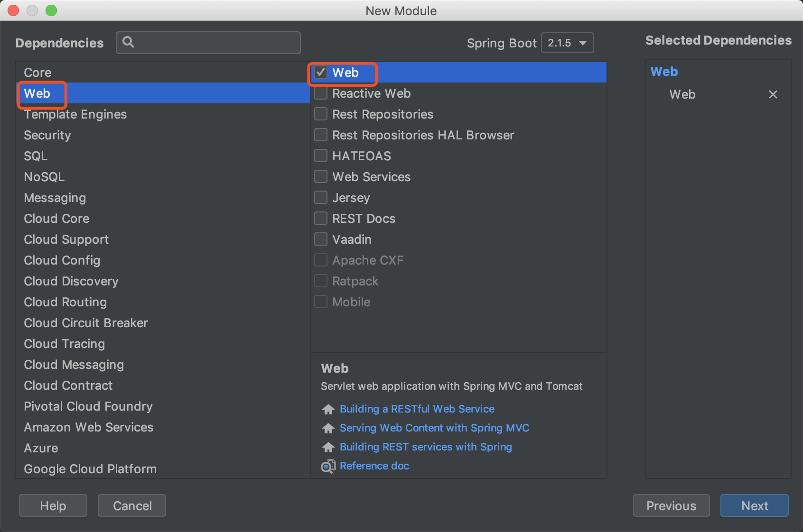Select the Web category in list
803x532 pixels.
163,93
